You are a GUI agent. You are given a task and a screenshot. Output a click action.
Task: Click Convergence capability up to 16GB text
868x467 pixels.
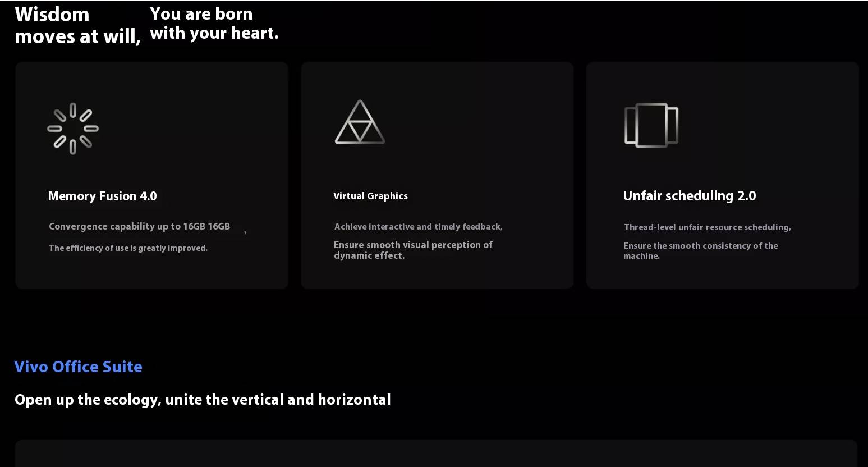pos(140,226)
